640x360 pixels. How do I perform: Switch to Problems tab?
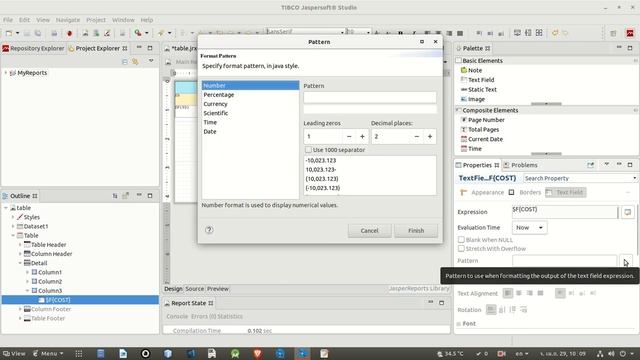pos(520,165)
